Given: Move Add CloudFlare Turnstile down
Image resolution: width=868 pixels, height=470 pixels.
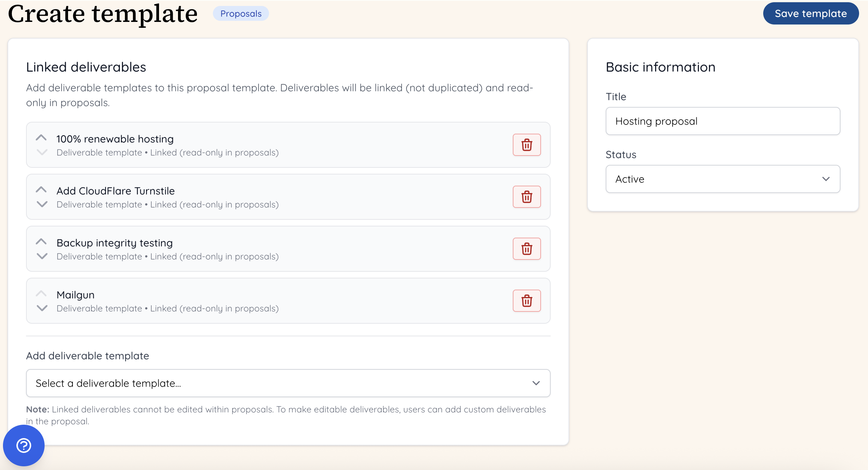Looking at the screenshot, I should coord(42,204).
